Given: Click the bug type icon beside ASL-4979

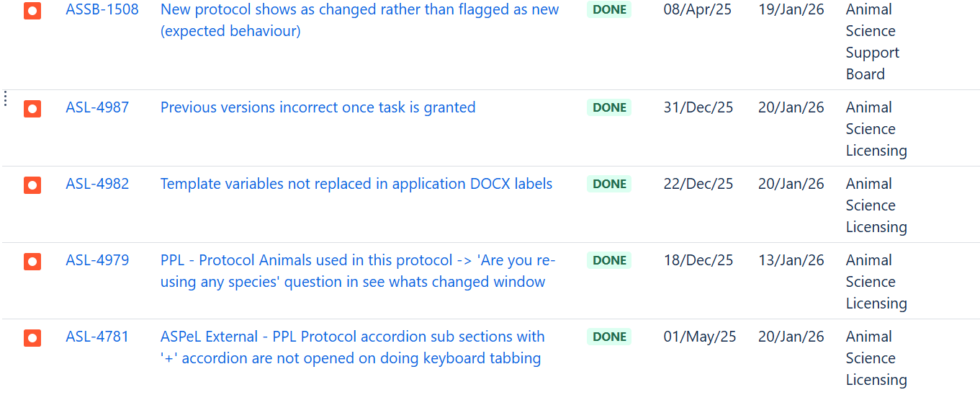Looking at the screenshot, I should [32, 262].
